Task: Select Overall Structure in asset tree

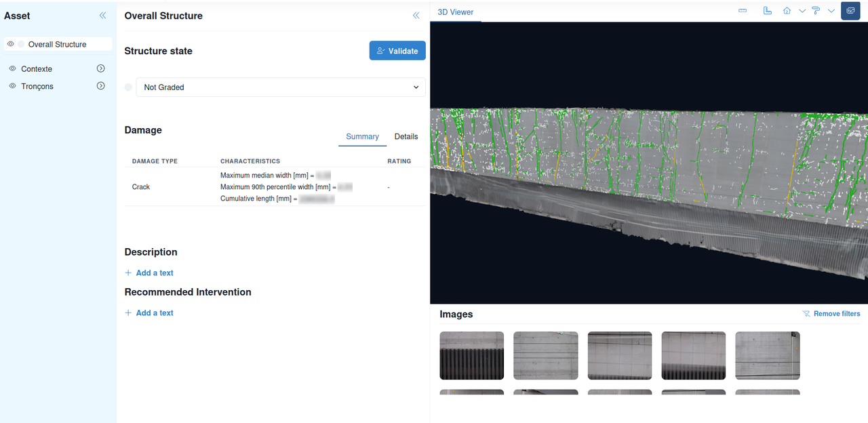Action: (57, 44)
